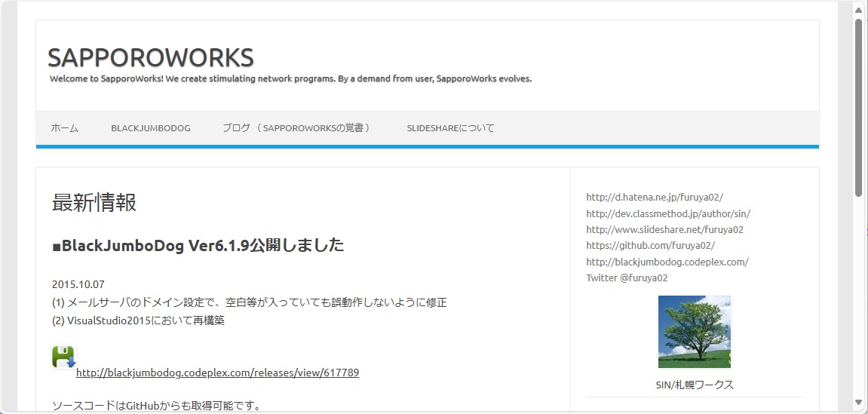Screen dimensions: 868x414
Task: Click the SIN/札幌ワークス caption
Action: [x=695, y=385]
